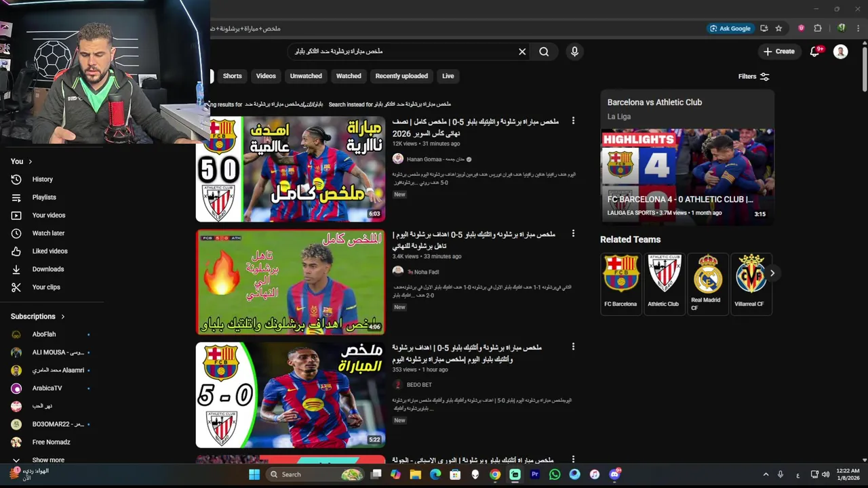The height and width of the screenshot is (488, 868).
Task: Open Your videos in the sidebar
Action: (x=49, y=215)
